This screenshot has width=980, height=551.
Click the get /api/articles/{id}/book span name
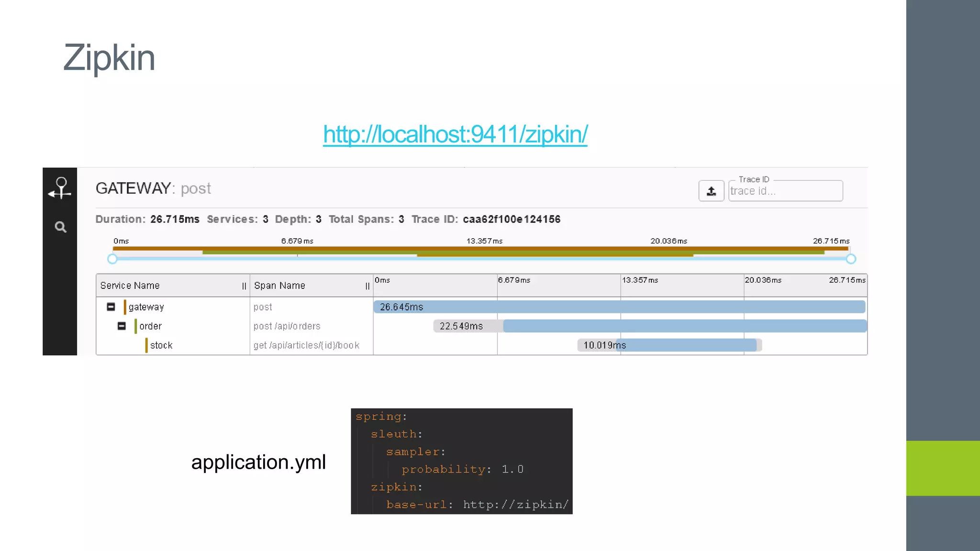pyautogui.click(x=306, y=345)
